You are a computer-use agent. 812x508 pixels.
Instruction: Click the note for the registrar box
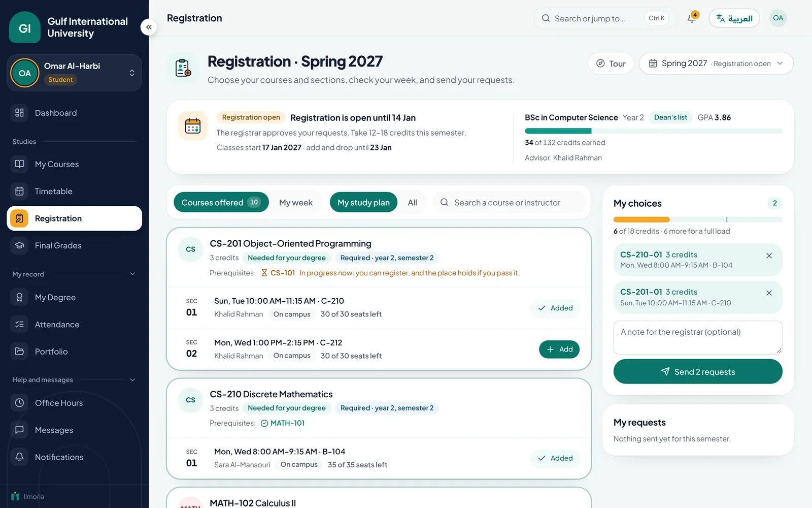698,337
